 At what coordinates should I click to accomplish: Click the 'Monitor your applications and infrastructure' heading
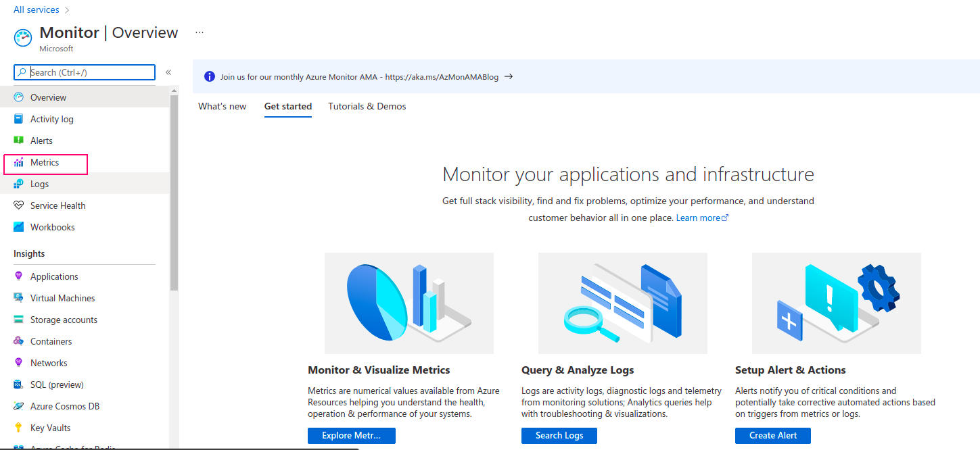[x=628, y=175]
